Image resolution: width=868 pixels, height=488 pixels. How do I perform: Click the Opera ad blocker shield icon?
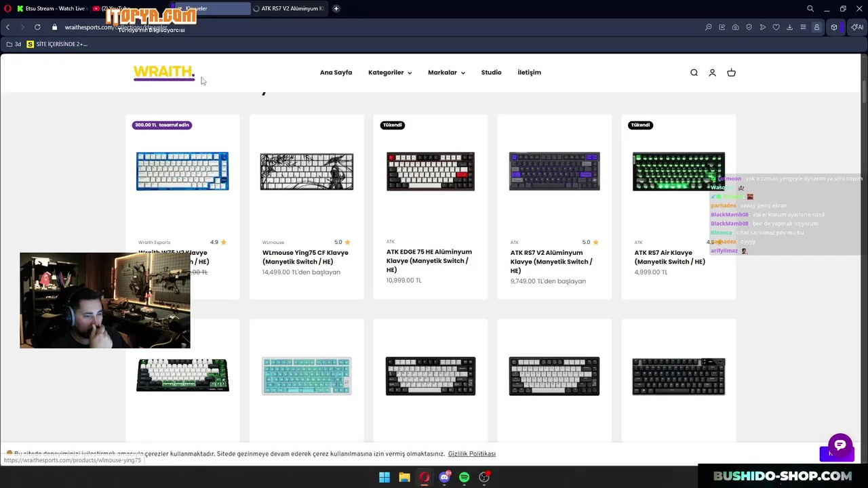(x=749, y=27)
